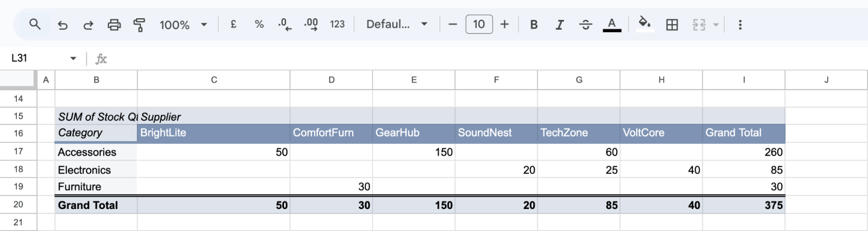Format as percent

(259, 24)
